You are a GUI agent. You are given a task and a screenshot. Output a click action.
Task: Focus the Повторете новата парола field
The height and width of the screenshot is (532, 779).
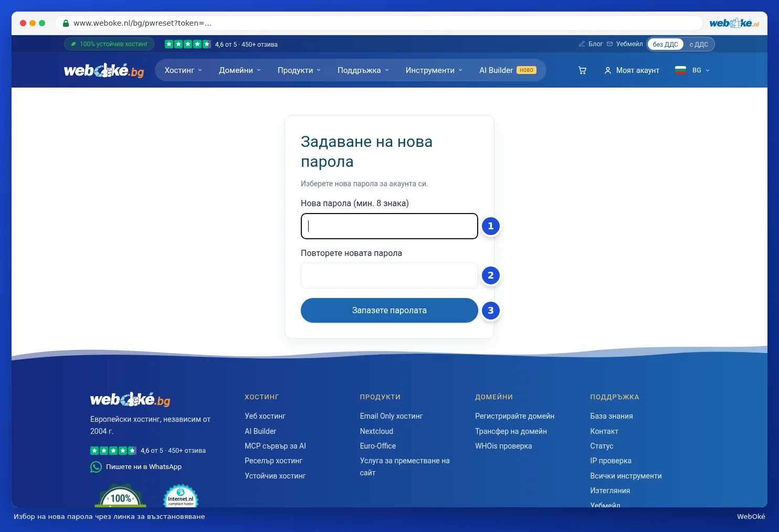389,275
